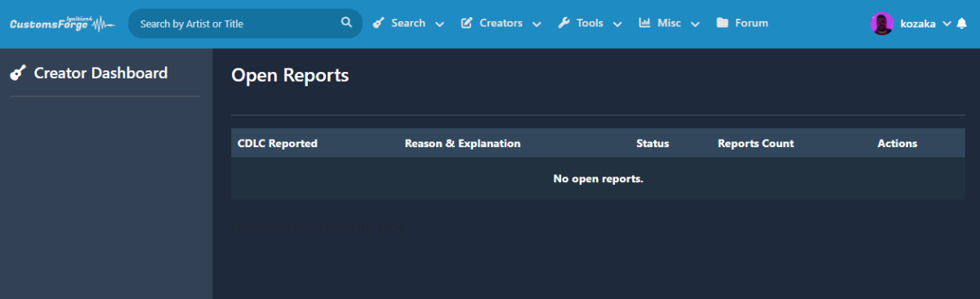Open the Misc menu
This screenshot has width=980, height=299.
point(669,23)
